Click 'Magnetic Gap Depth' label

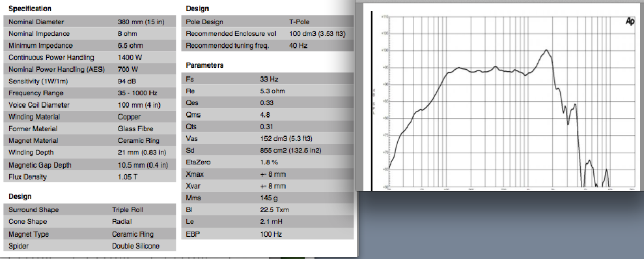tap(40, 165)
